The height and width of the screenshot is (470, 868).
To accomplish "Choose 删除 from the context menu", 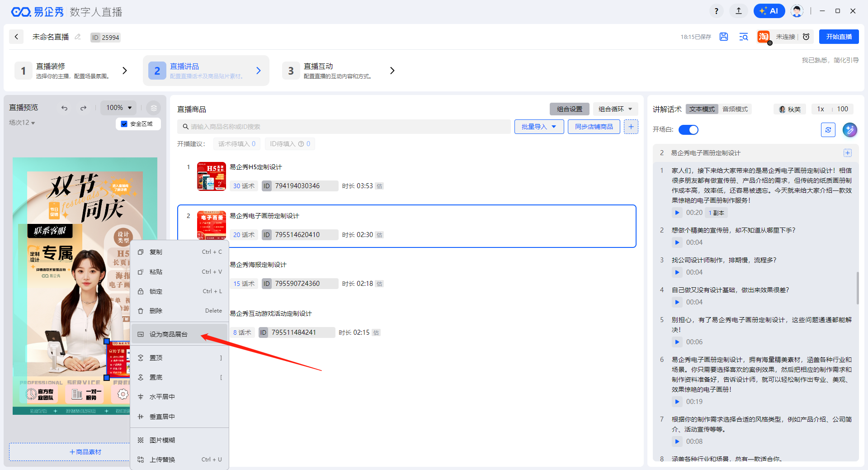I will [x=180, y=311].
